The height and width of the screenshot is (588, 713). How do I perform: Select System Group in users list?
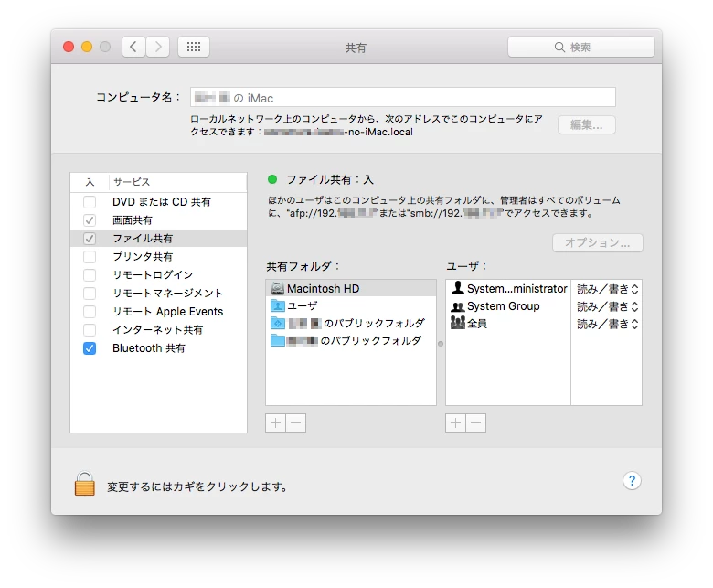pos(508,306)
